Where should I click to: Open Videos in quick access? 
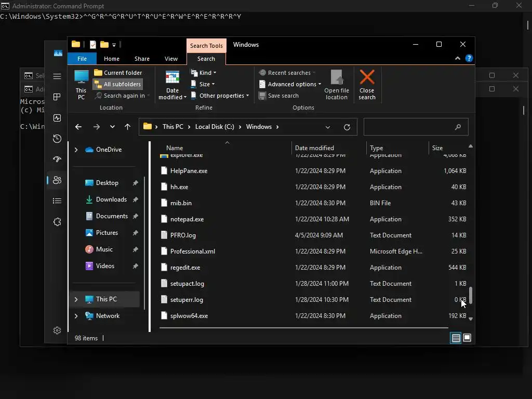pyautogui.click(x=105, y=266)
